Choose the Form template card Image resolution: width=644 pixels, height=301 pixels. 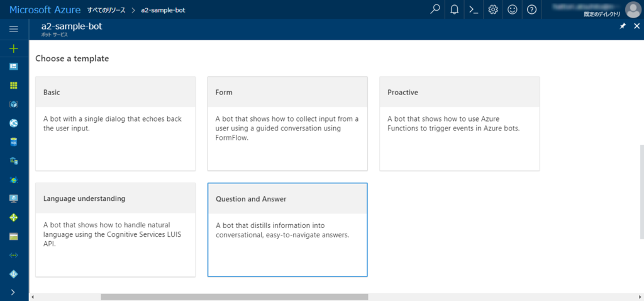tap(287, 123)
